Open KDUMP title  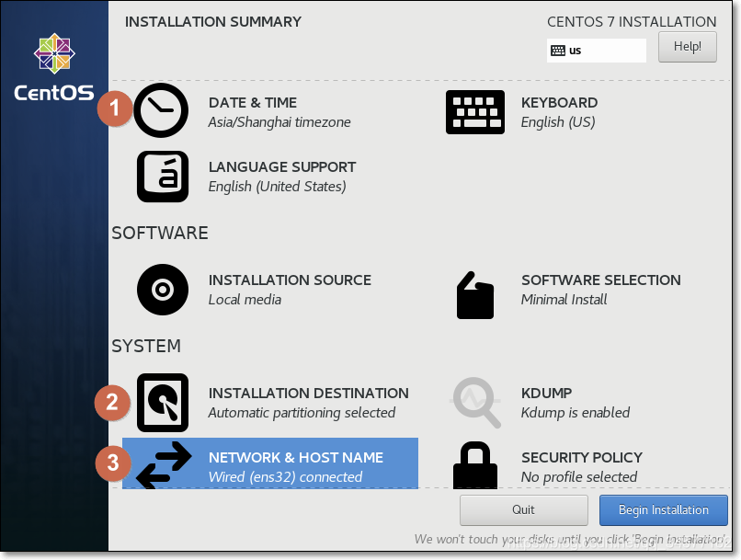[x=546, y=393]
